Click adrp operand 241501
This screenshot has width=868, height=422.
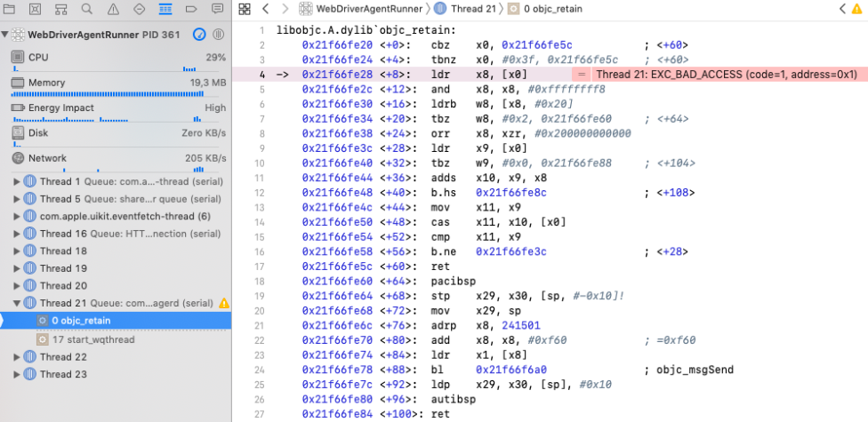coord(519,325)
